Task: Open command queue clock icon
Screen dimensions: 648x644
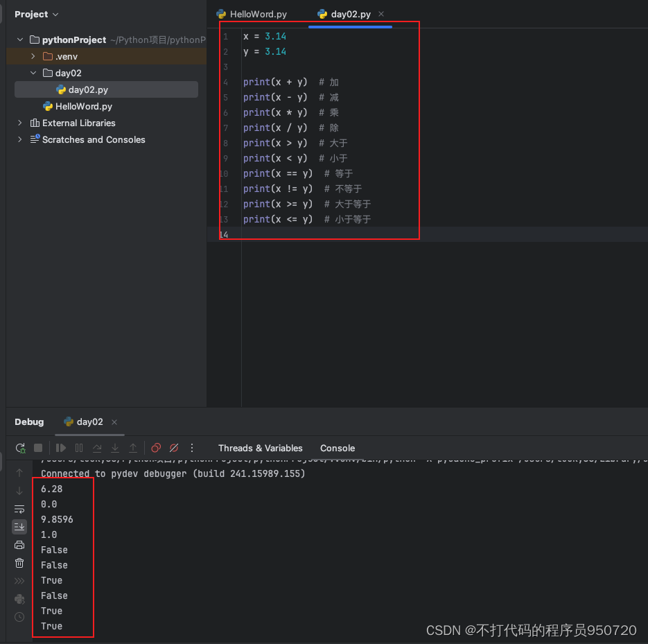Action: tap(19, 617)
